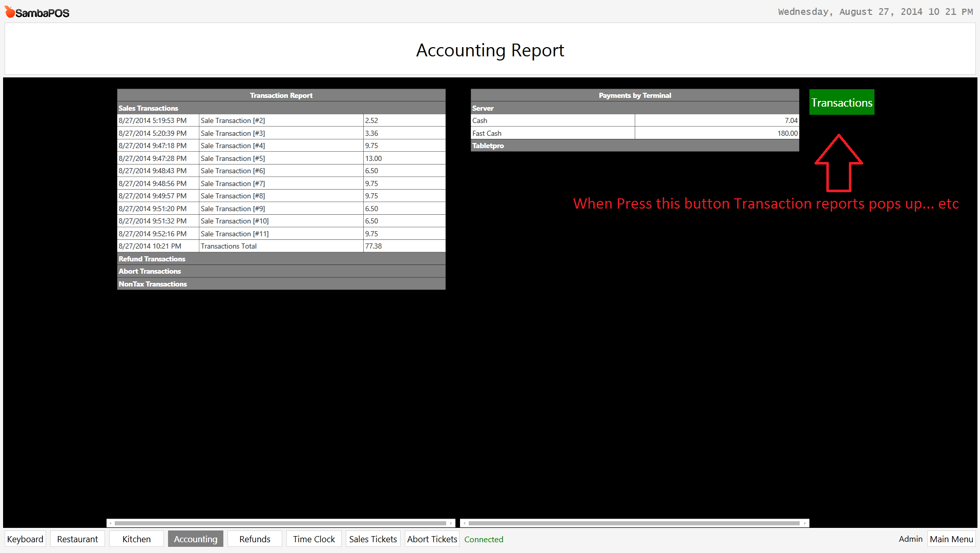980x553 pixels.
Task: Open the Restaurant screen tab
Action: (x=77, y=539)
